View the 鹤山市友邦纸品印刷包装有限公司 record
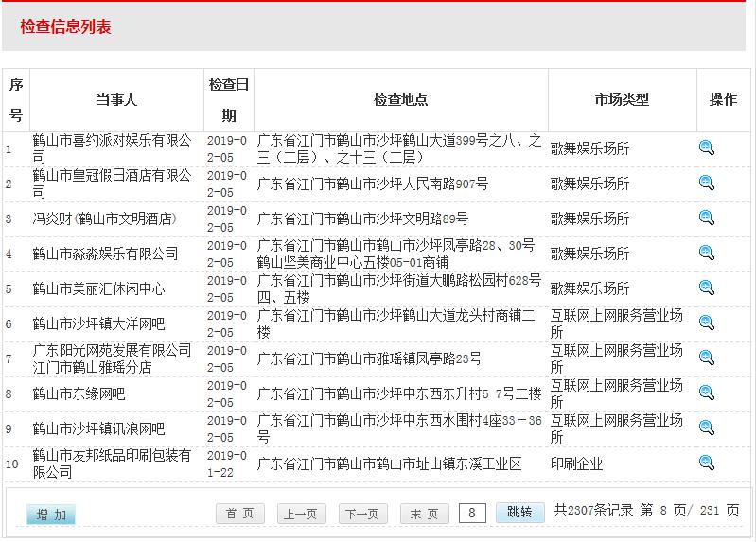This screenshot has width=756, height=542. point(706,463)
